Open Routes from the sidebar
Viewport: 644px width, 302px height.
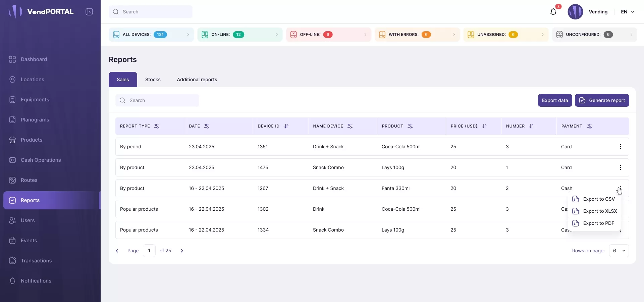29,180
